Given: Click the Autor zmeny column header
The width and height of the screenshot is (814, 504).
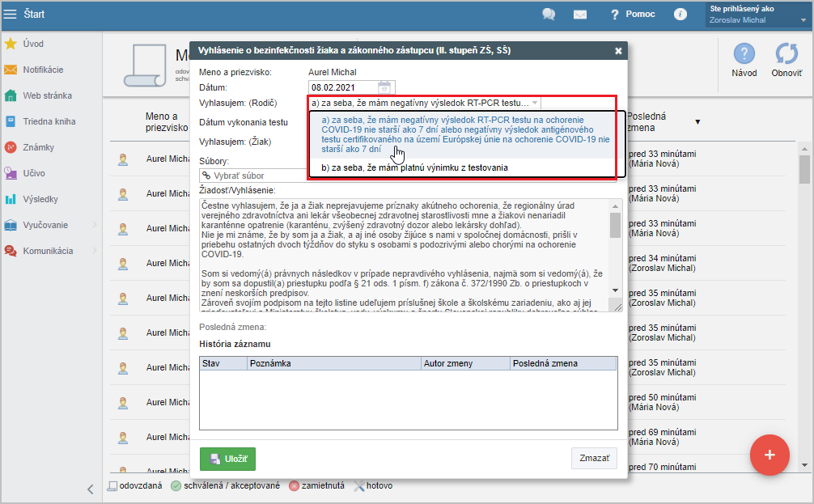Looking at the screenshot, I should [465, 363].
